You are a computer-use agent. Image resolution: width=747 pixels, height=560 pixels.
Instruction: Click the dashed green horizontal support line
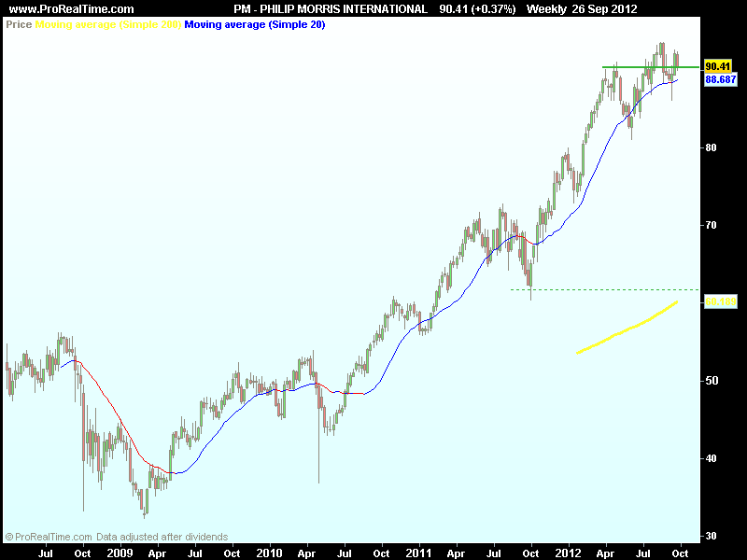[605, 289]
